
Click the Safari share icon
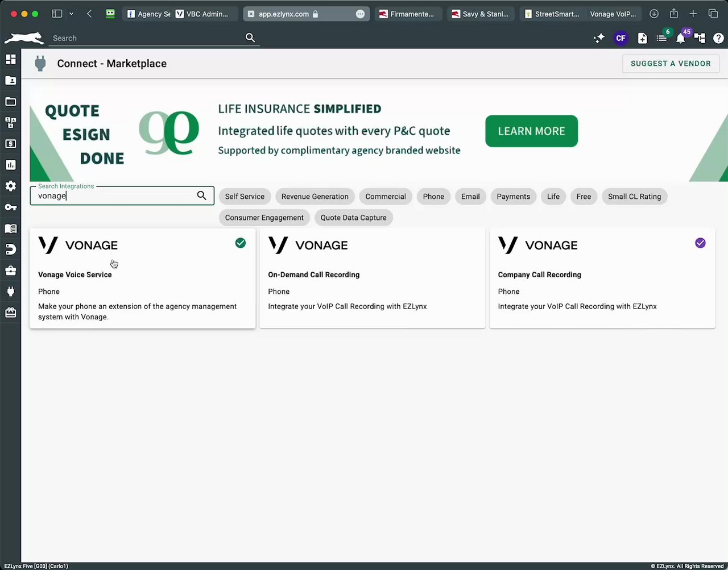click(x=674, y=14)
